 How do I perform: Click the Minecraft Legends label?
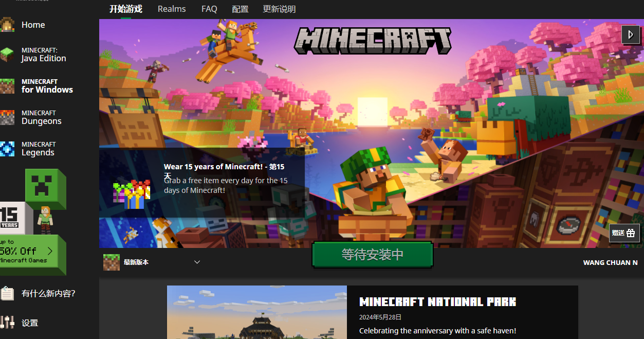click(39, 149)
